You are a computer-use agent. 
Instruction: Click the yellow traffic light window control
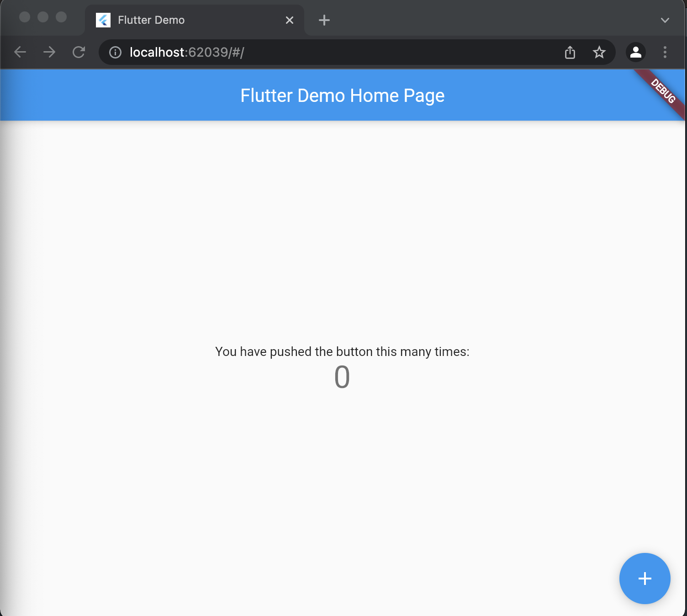coord(43,17)
